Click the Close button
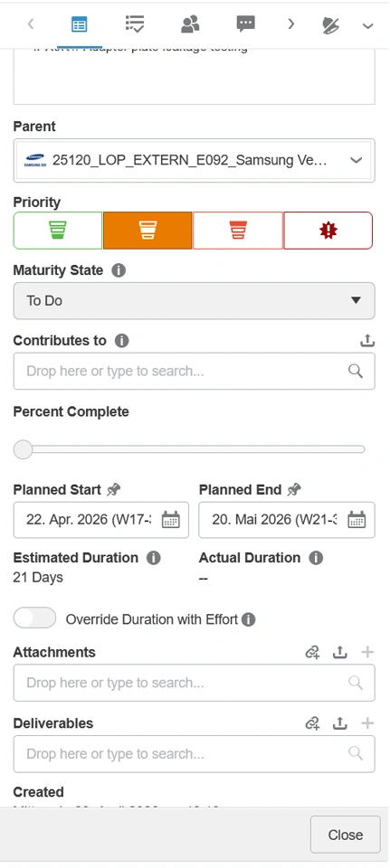Viewport: 390px width, 868px height. click(x=345, y=835)
